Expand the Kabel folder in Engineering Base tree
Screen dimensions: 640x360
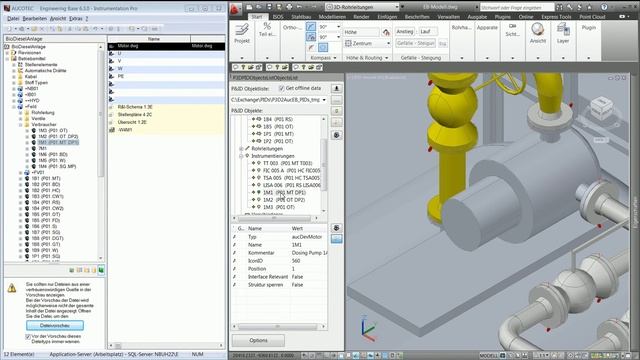coord(14,77)
